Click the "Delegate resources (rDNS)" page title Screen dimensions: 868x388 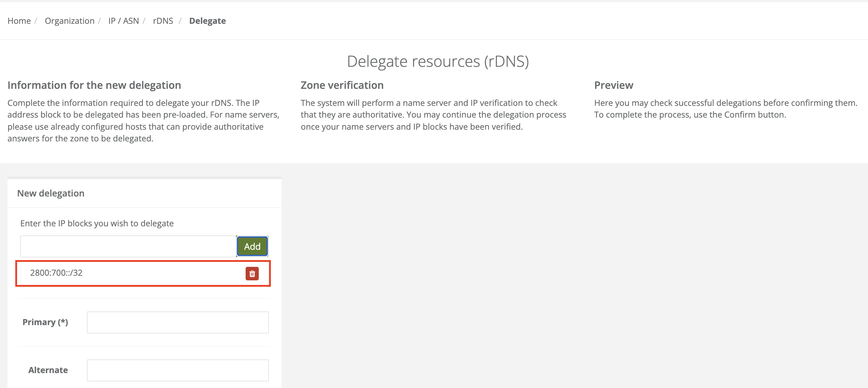click(x=438, y=61)
